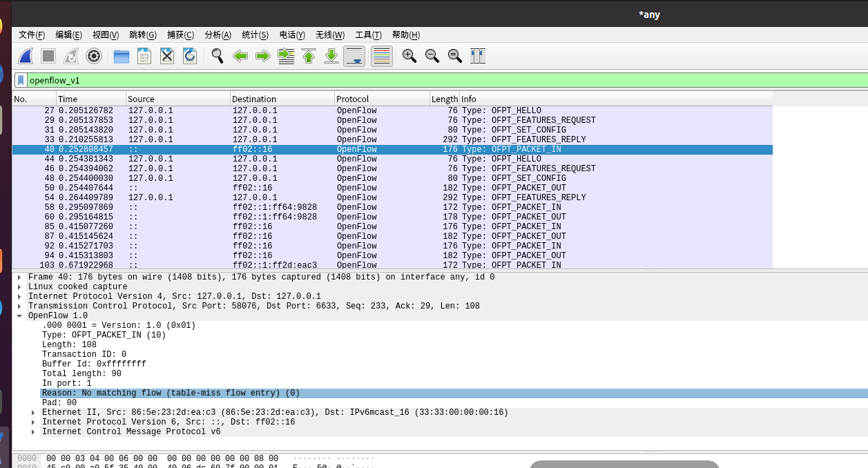868x468 pixels.
Task: Save the capture file
Action: [x=144, y=56]
